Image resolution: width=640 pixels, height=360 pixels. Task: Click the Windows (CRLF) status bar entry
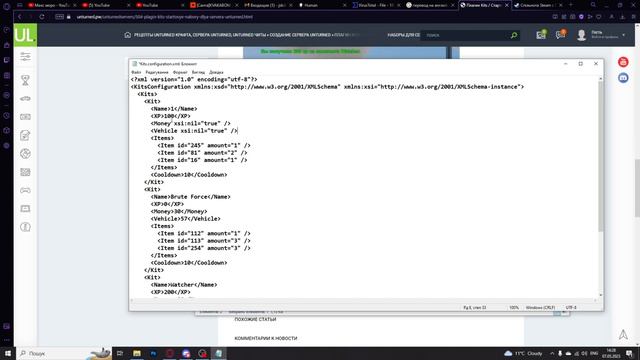pyautogui.click(x=540, y=307)
